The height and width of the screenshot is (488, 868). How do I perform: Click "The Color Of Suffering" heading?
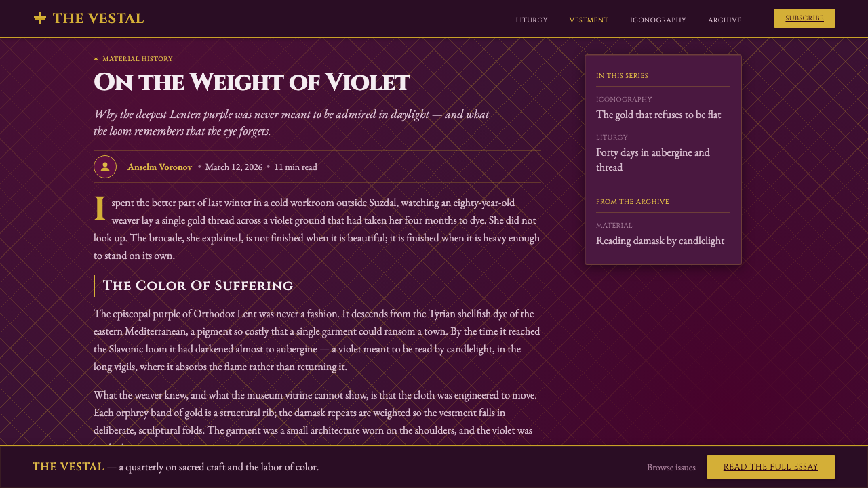(197, 286)
